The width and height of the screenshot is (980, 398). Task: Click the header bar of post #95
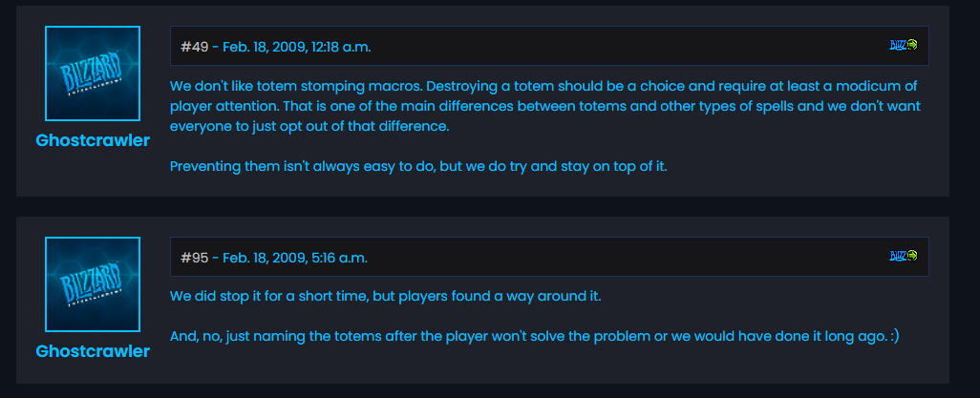point(621,257)
